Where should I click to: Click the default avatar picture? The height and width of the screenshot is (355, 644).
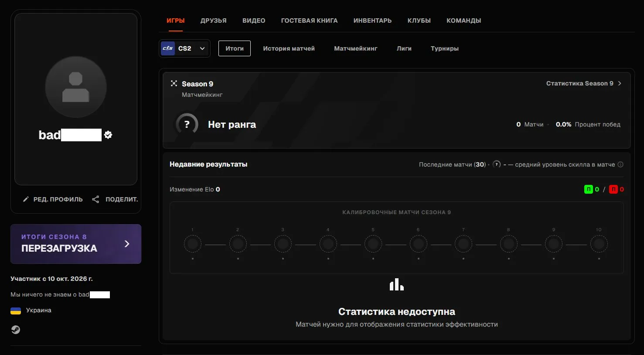[76, 87]
